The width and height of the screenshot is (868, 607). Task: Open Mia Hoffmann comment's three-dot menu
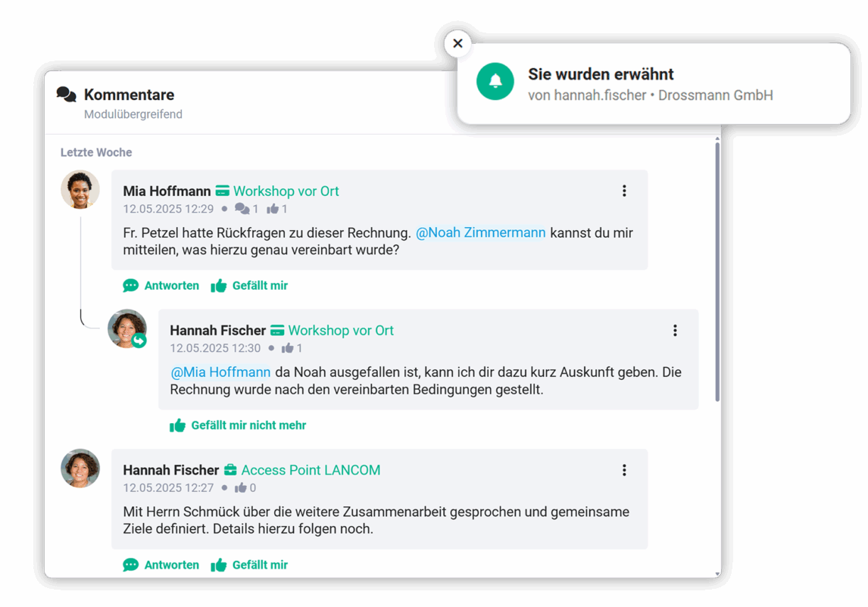tap(624, 191)
